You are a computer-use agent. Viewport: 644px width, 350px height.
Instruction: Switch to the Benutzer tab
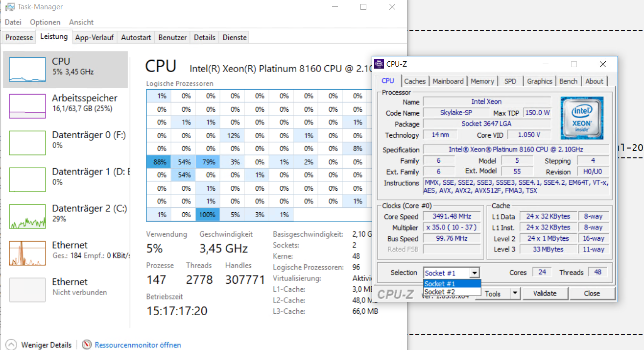point(172,37)
